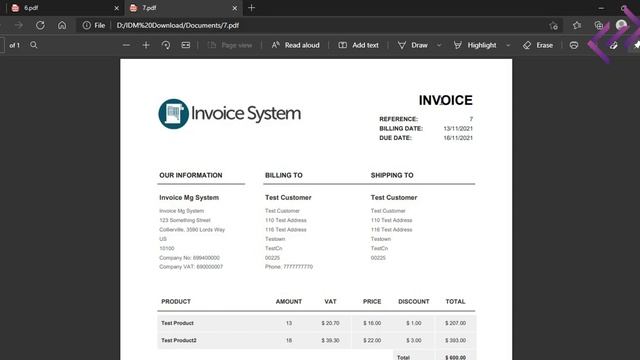Expand Draw tool options dropdown
This screenshot has width=640, height=360.
(439, 45)
